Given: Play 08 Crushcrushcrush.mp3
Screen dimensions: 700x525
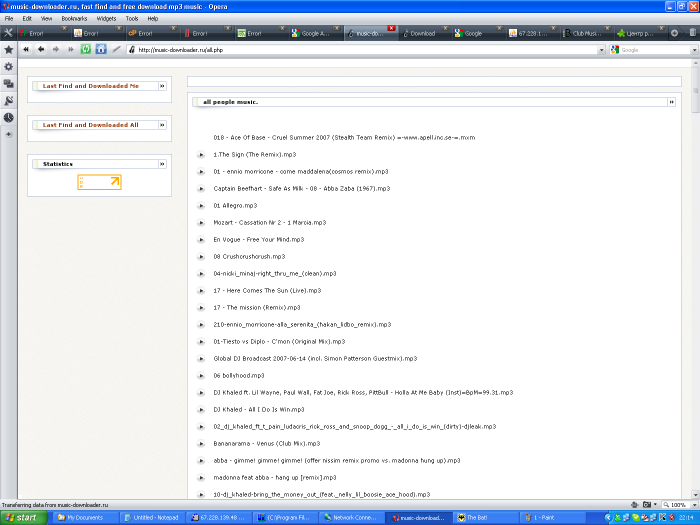Looking at the screenshot, I should [201, 257].
